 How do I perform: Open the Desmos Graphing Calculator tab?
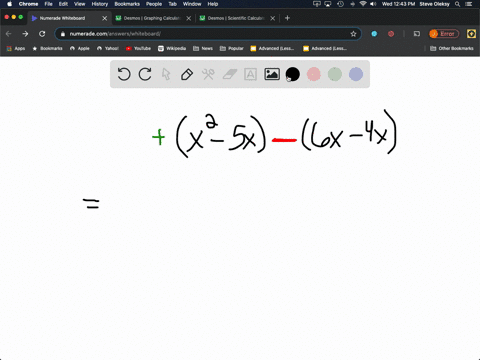coord(152,18)
